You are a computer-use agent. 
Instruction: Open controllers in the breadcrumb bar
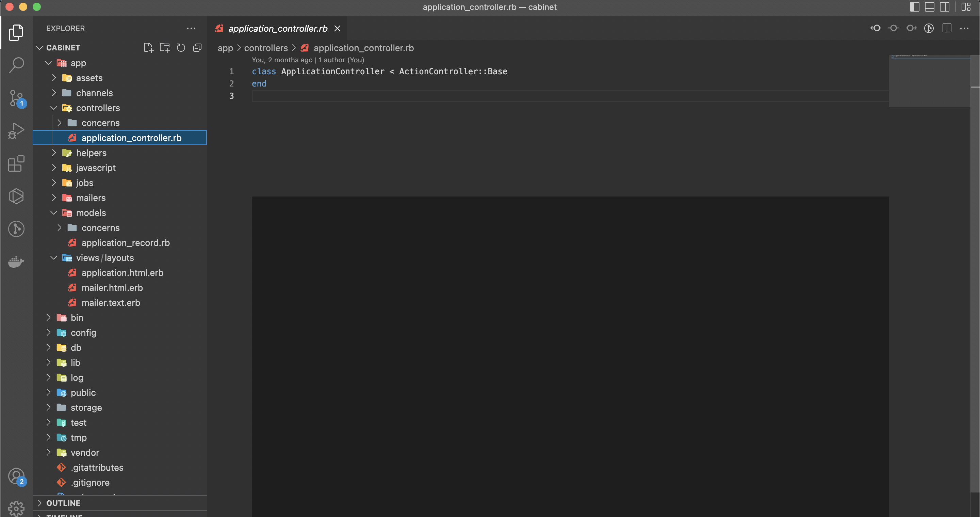coord(265,48)
